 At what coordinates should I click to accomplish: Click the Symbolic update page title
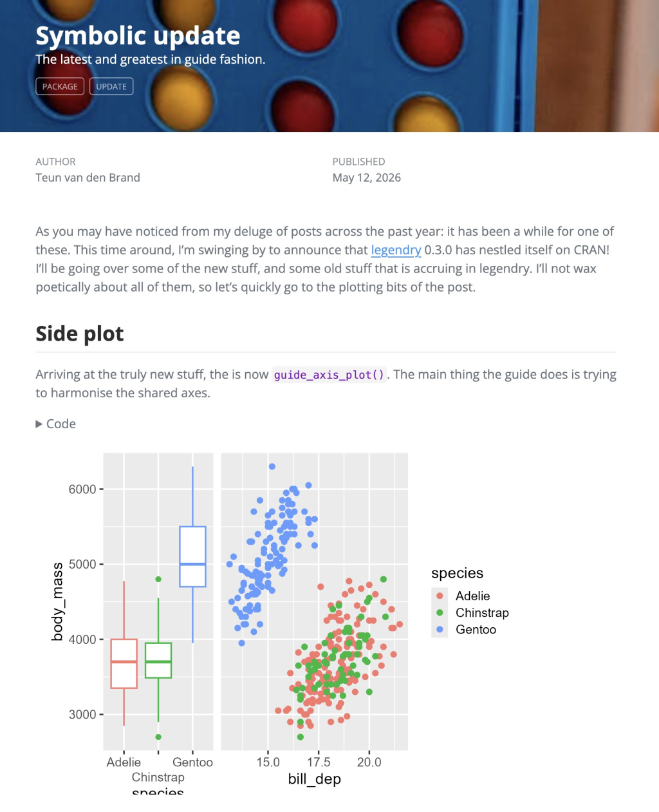pyautogui.click(x=138, y=35)
